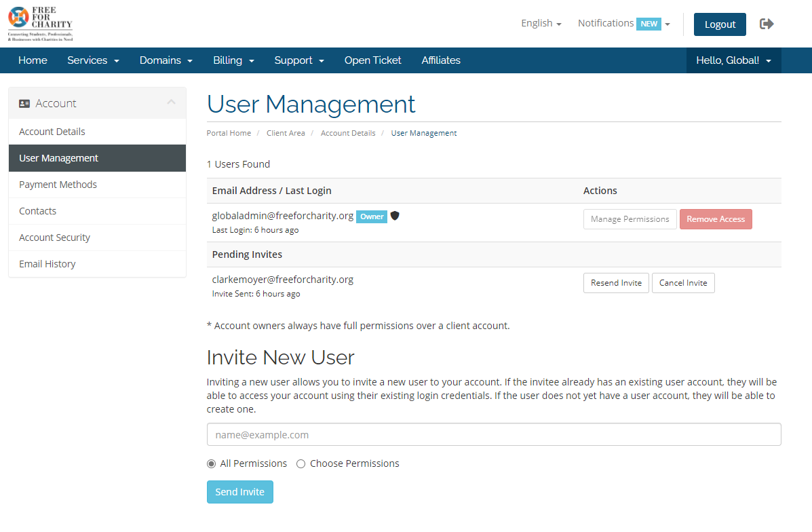Remove access for globaladmin user
This screenshot has height=532, width=812.
click(x=716, y=218)
